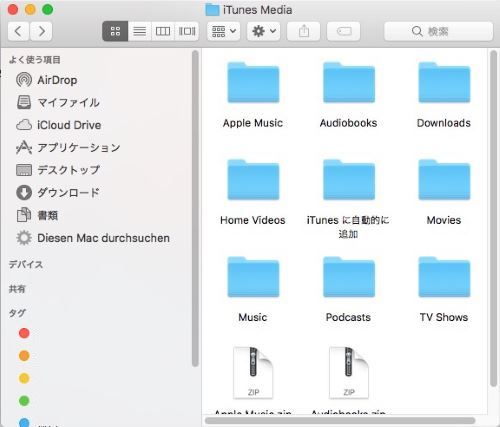The image size is (500, 427).
Task: Select the Audiobooks.zip archive icon
Action: [x=349, y=373]
